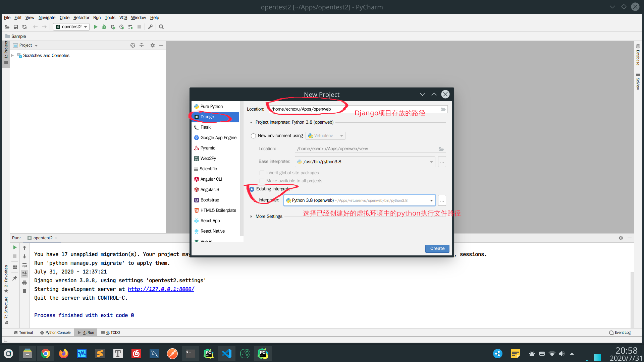Switch to the Terminal tab
Viewport: 644px width, 362px height.
pyautogui.click(x=23, y=333)
